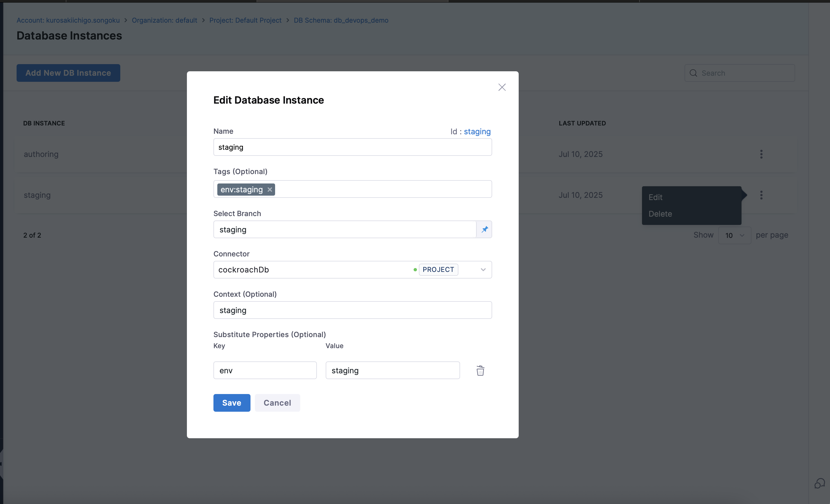830x504 pixels.
Task: Click the Context optional input field
Action: pyautogui.click(x=352, y=310)
